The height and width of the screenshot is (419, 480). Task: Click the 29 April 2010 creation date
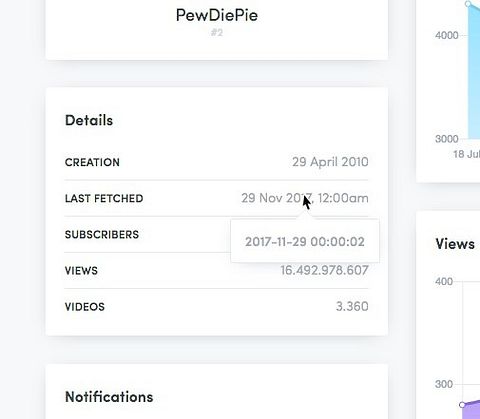(x=330, y=162)
